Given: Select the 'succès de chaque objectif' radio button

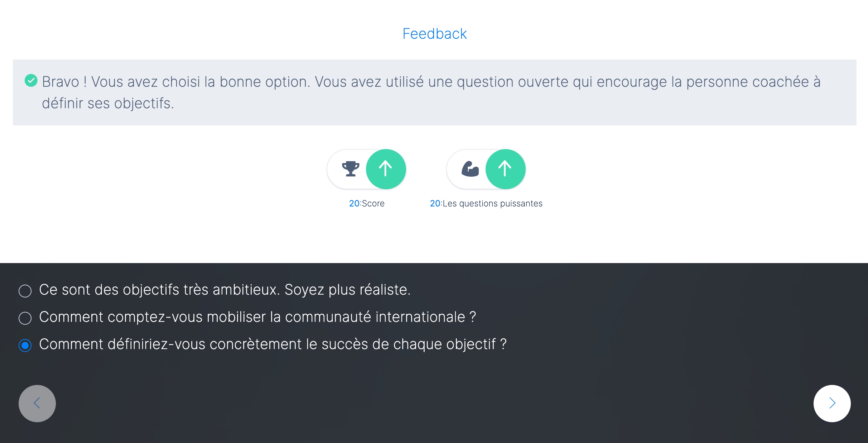Looking at the screenshot, I should [x=25, y=345].
